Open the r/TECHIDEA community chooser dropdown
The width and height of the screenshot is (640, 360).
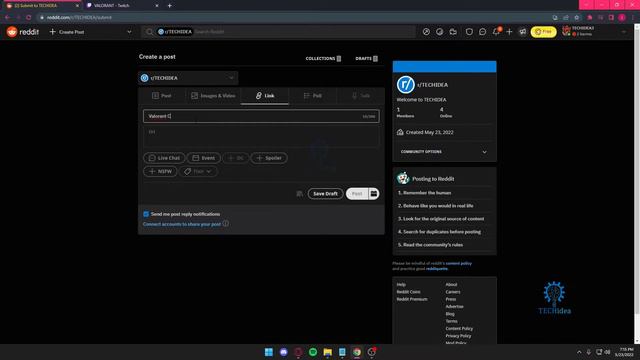188,78
